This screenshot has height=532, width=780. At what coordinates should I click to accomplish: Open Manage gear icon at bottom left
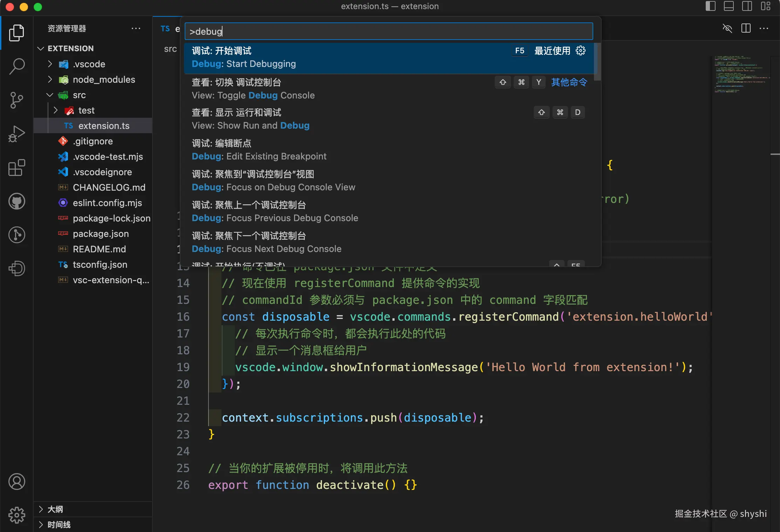pyautogui.click(x=16, y=515)
